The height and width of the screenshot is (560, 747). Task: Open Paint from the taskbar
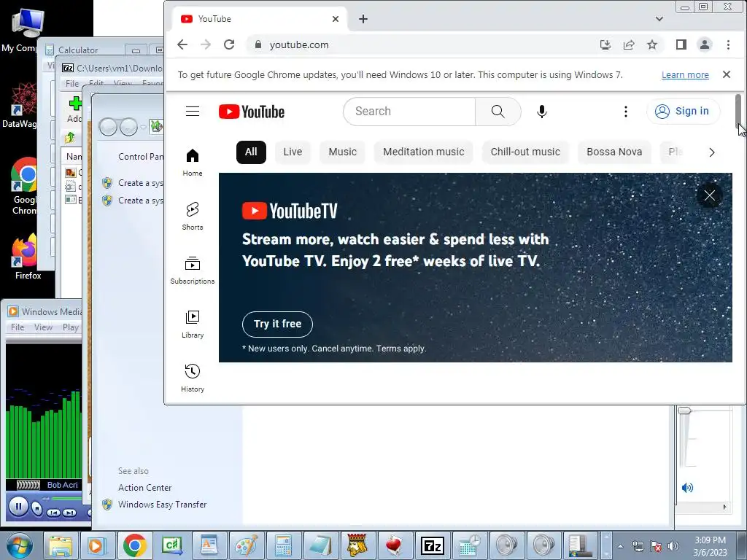point(247,545)
